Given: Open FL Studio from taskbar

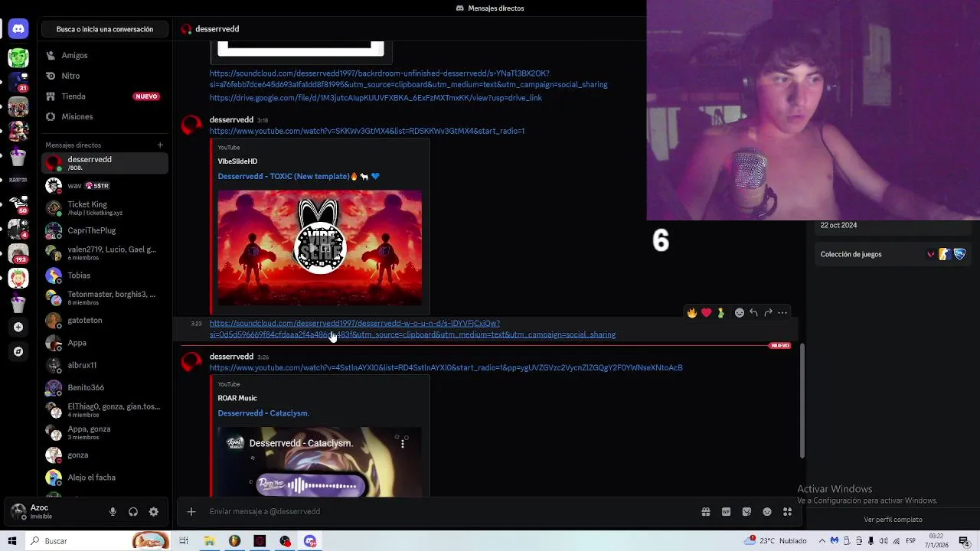Looking at the screenshot, I should coord(234,541).
